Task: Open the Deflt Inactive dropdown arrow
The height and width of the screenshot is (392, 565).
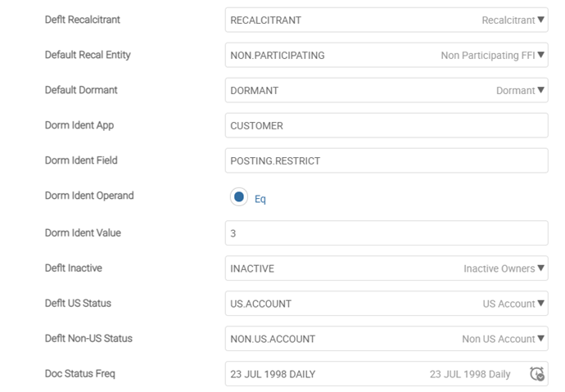Action: 540,268
